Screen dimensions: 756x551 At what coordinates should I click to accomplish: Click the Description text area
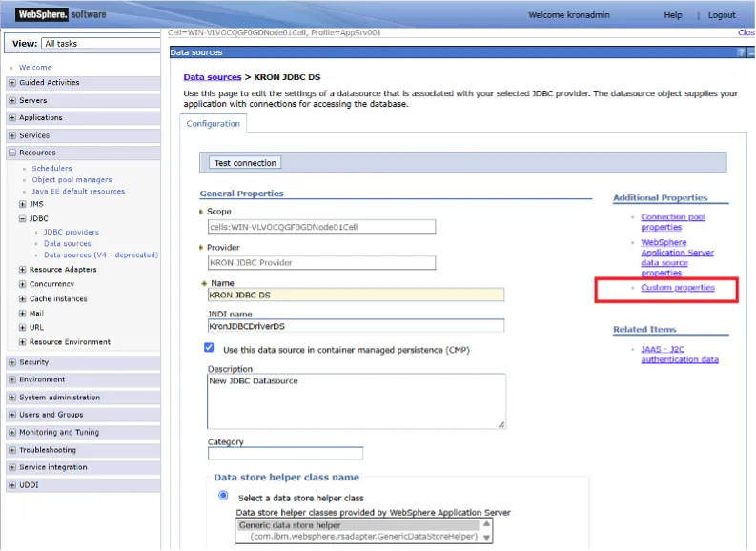pos(357,401)
